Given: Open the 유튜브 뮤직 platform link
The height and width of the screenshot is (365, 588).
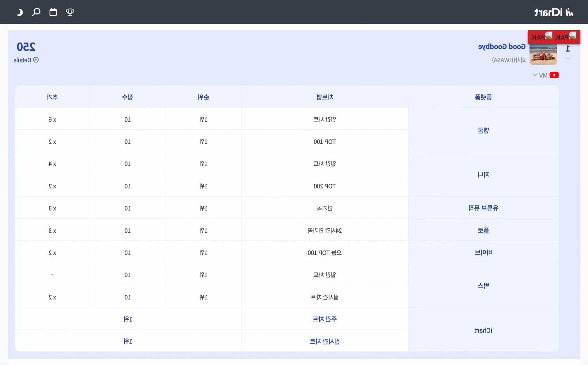Looking at the screenshot, I should (483, 208).
